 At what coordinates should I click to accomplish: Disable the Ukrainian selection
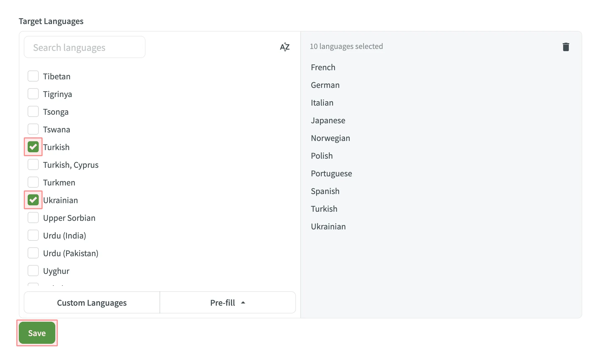[x=33, y=200]
